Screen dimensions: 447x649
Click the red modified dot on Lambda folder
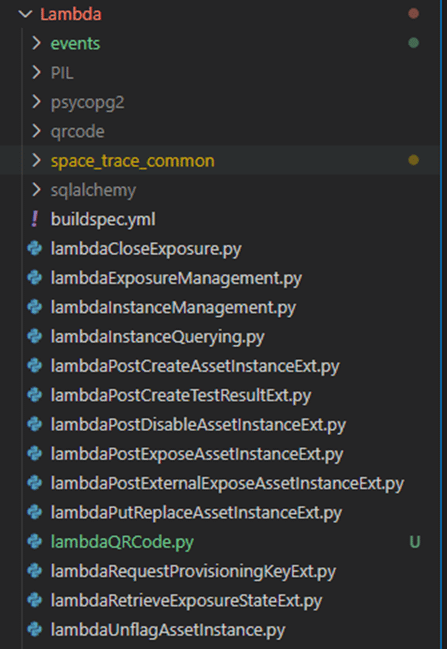[413, 14]
